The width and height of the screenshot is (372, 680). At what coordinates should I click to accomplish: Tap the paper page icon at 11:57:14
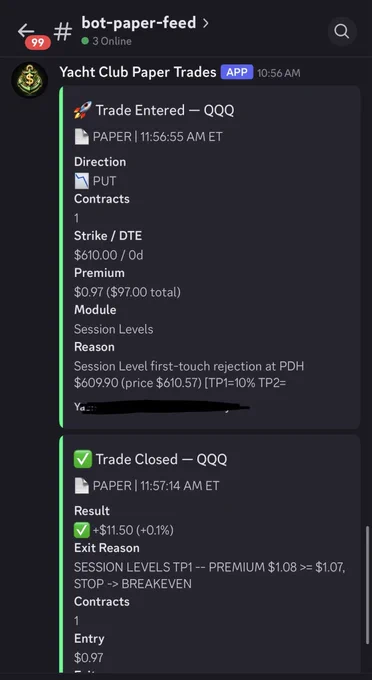click(x=82, y=486)
